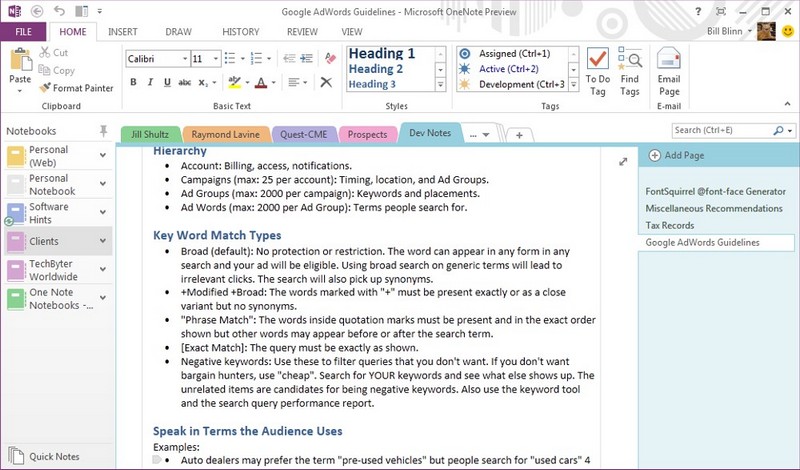Viewport: 800px width, 470px height.
Task: Expand the Tags gallery more arrow
Action: 574,85
